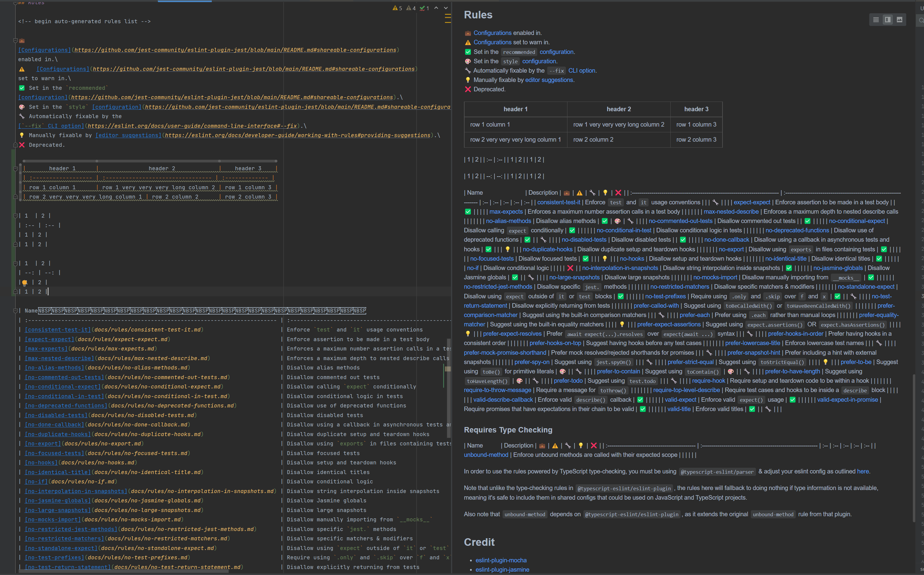
Task: Switch to editor and preview split layout
Action: [x=887, y=20]
